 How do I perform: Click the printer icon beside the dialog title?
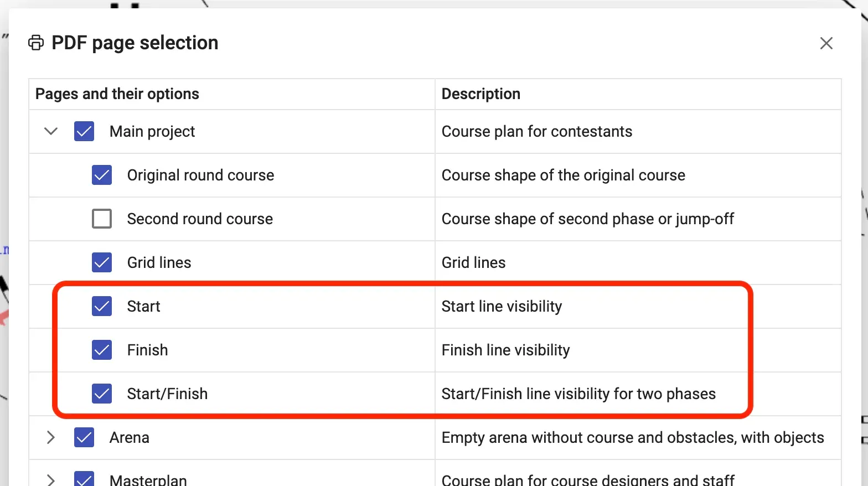36,43
